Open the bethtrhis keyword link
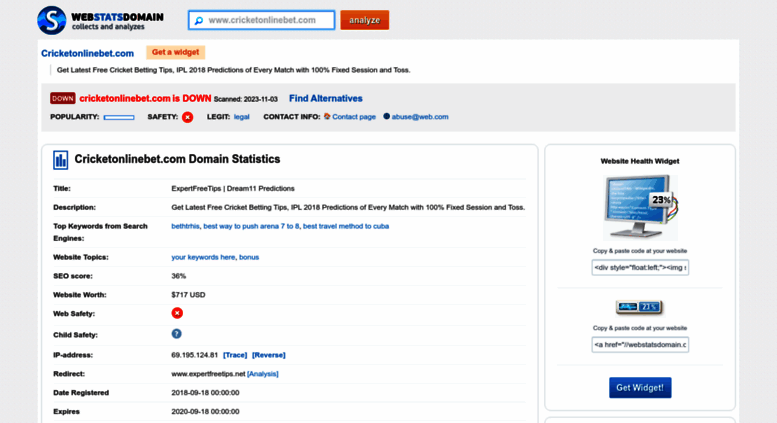The height and width of the screenshot is (423, 777). [185, 226]
